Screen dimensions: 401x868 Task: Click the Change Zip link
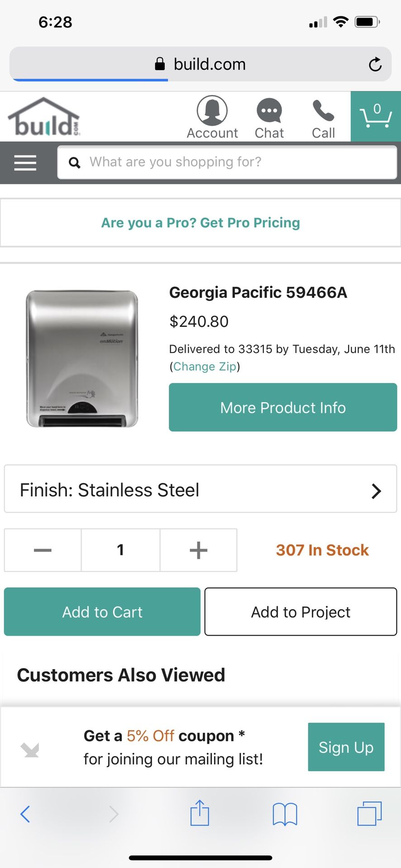pyautogui.click(x=205, y=366)
